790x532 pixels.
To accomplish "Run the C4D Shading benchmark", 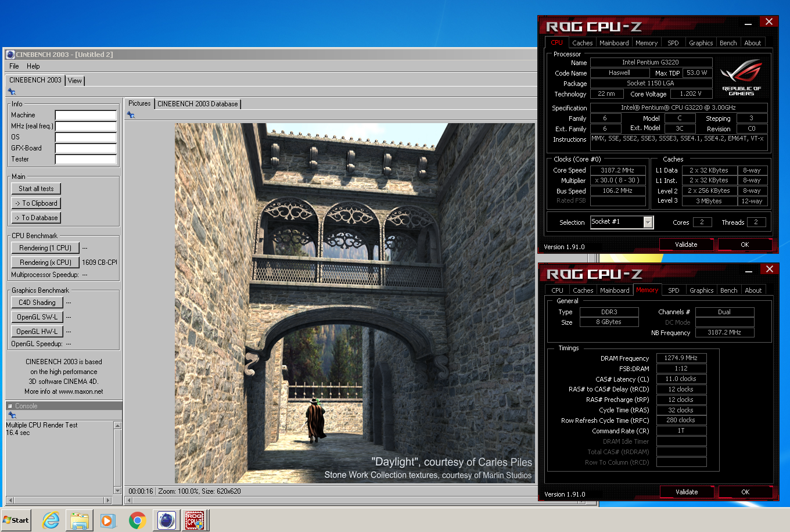I will coord(37,303).
